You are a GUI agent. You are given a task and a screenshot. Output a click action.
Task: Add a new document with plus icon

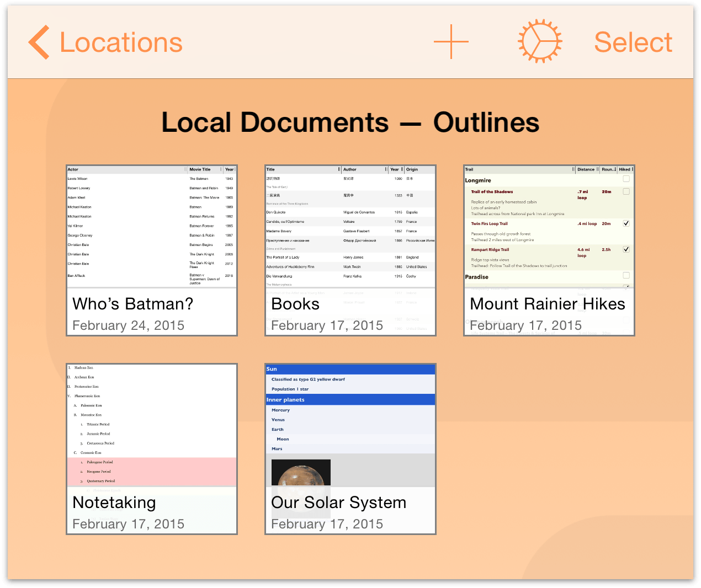(451, 42)
